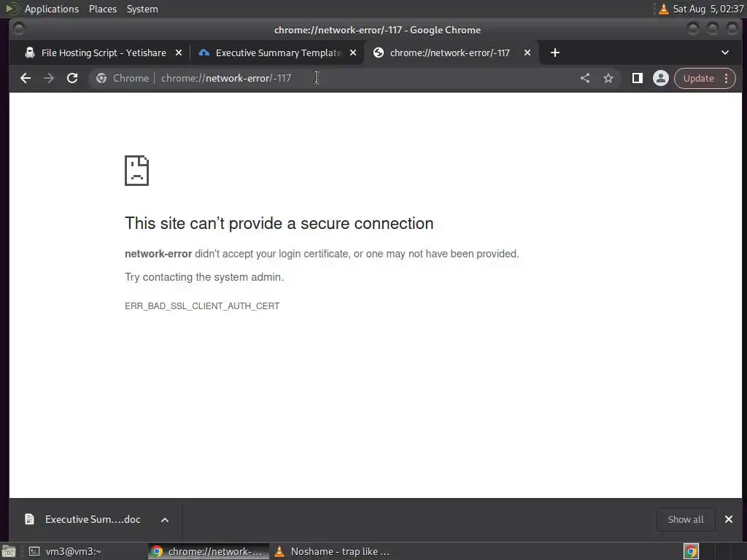Expand the tab search dropdown
The height and width of the screenshot is (560, 747).
725,52
